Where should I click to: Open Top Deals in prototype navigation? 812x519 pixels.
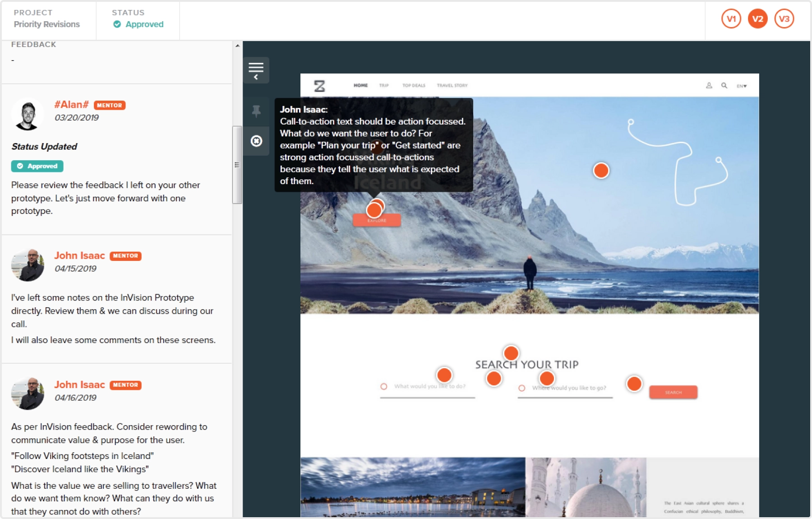pyautogui.click(x=414, y=85)
